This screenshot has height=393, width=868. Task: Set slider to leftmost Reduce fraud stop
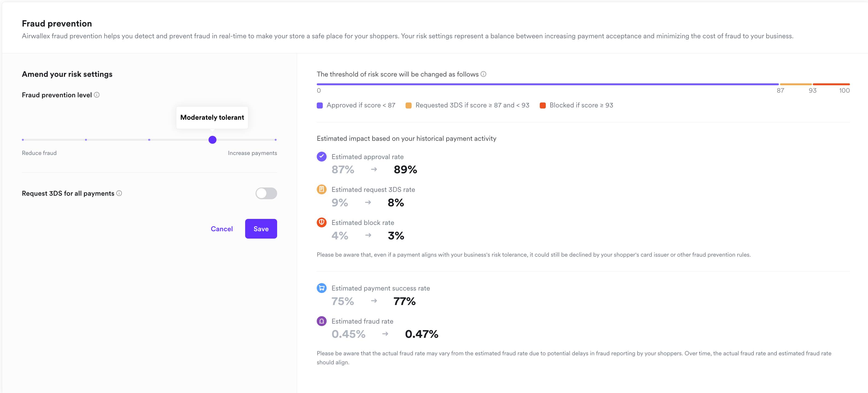tap(23, 140)
